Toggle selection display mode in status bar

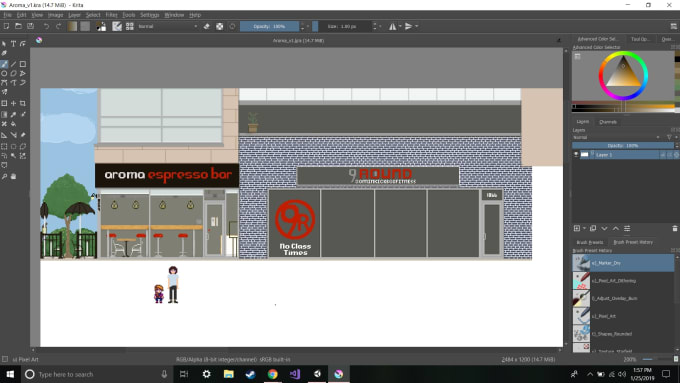pos(5,359)
